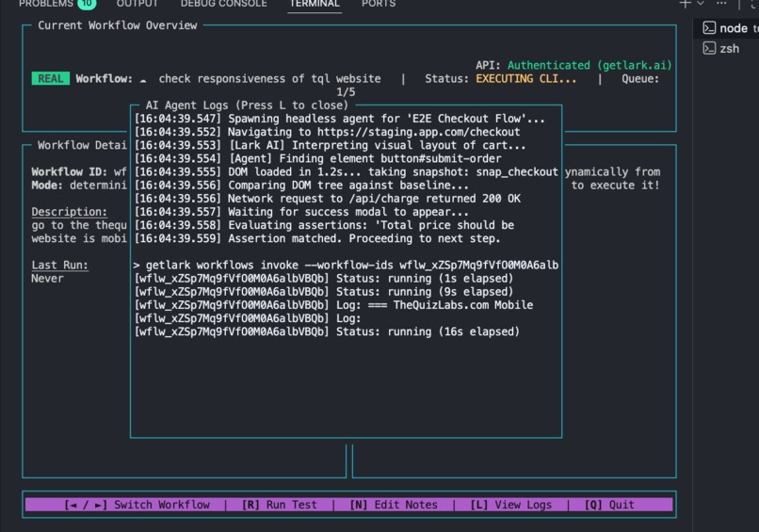This screenshot has width=759, height=532.
Task: Click the EXECUTING CLI... status text
Action: (526, 78)
